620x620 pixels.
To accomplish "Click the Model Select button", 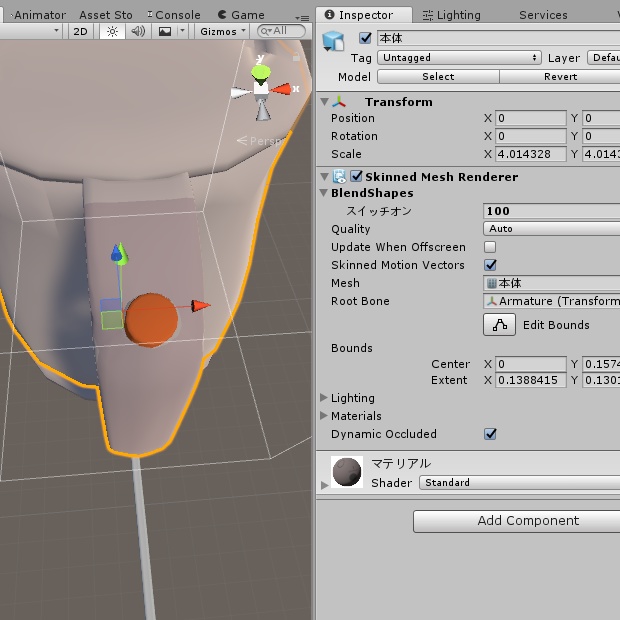I will coord(438,77).
